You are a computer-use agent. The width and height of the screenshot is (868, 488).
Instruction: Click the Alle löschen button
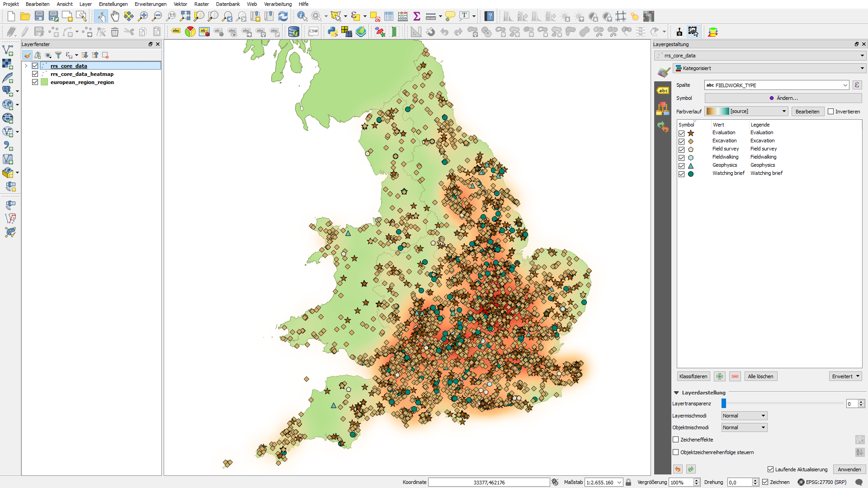(x=761, y=376)
